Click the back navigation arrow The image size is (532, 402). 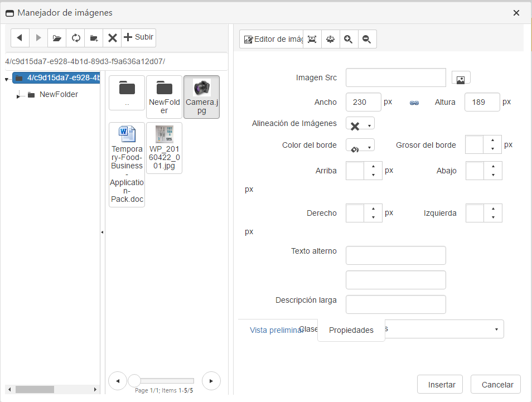click(x=20, y=38)
